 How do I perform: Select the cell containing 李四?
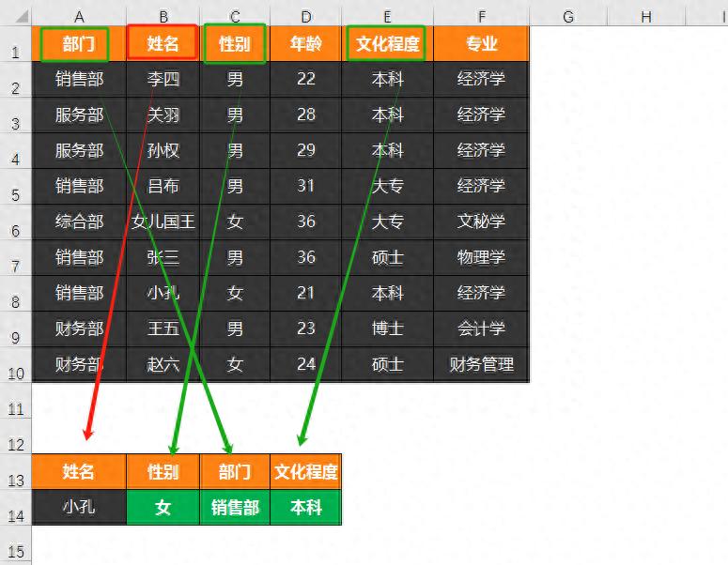point(163,80)
